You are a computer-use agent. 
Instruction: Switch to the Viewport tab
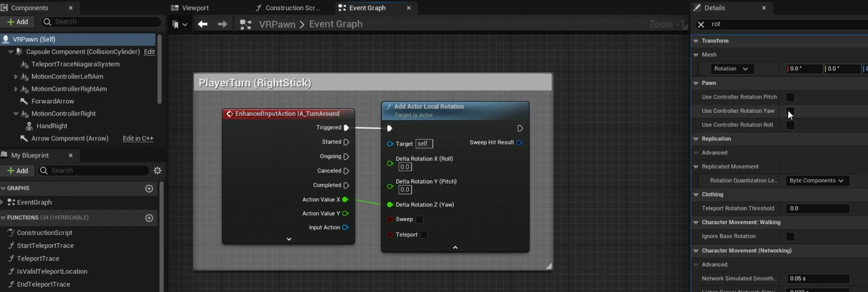click(195, 8)
